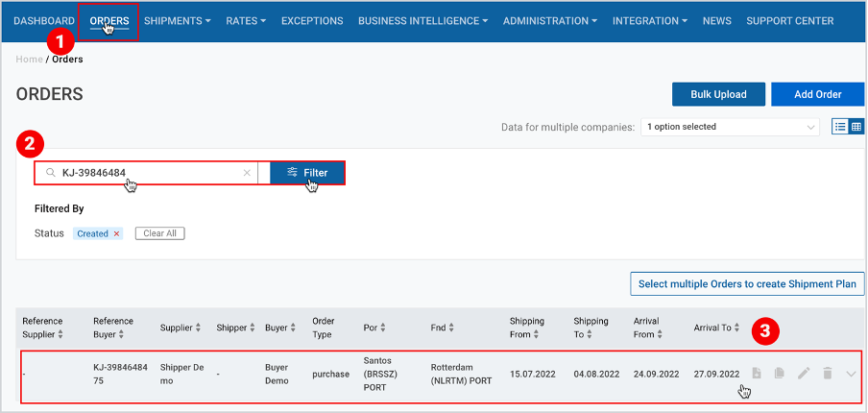Click the search magnifier icon
This screenshot has height=413, width=868.
(50, 173)
